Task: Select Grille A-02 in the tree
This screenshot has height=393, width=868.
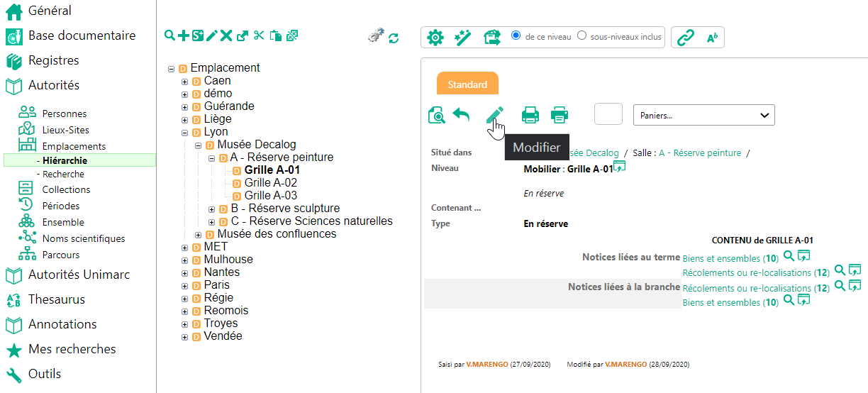Action: [x=270, y=183]
